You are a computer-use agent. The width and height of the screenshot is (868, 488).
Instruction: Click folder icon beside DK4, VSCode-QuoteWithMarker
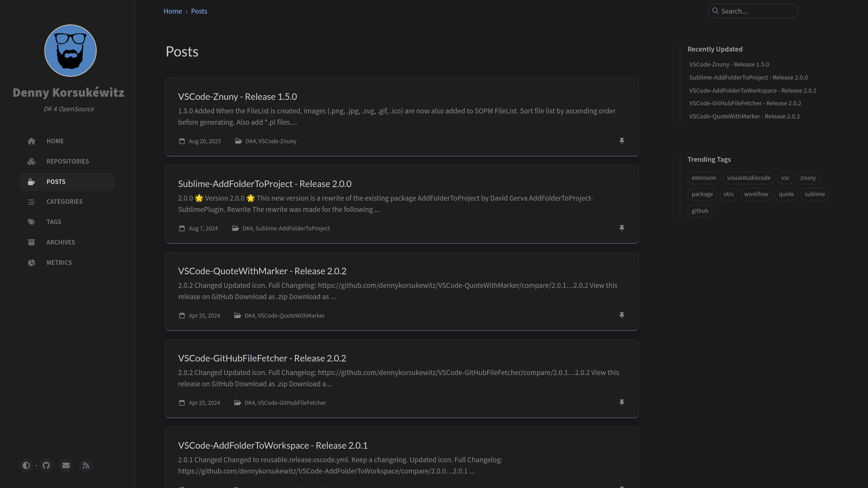pyautogui.click(x=238, y=316)
